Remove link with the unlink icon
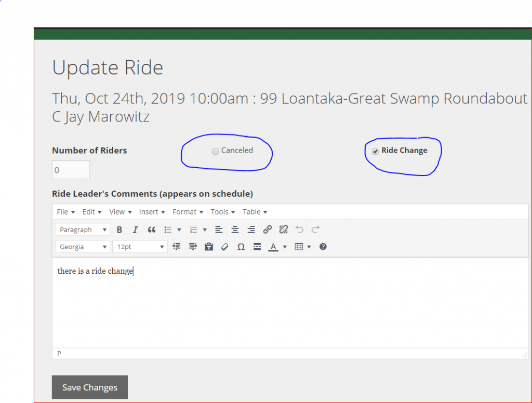The width and height of the screenshot is (532, 403). pyautogui.click(x=283, y=230)
